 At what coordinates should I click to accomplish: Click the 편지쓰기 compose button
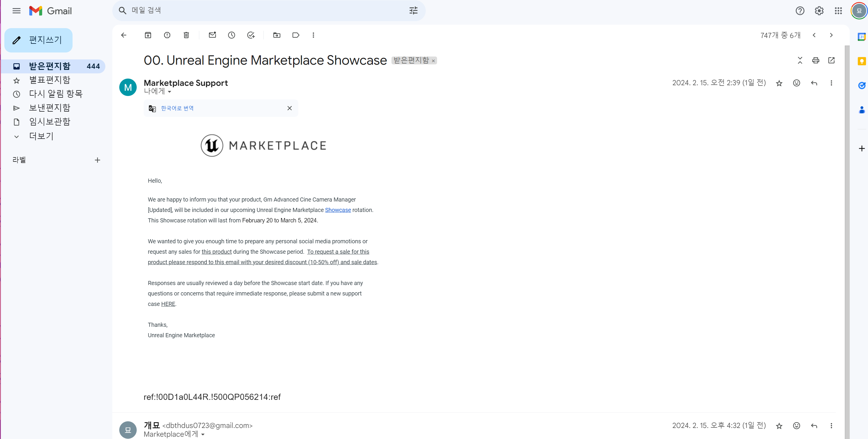pyautogui.click(x=38, y=40)
